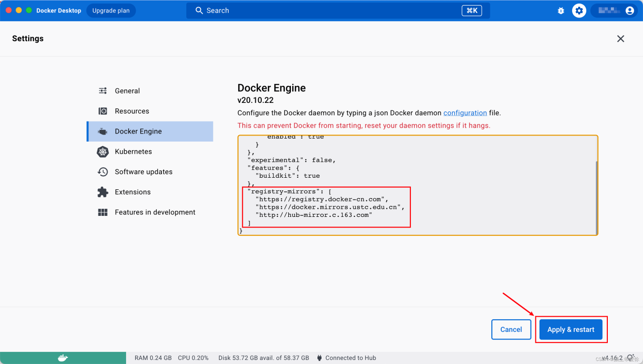The image size is (643, 364).
Task: Click the JSON editor scrollbar
Action: pyautogui.click(x=596, y=197)
